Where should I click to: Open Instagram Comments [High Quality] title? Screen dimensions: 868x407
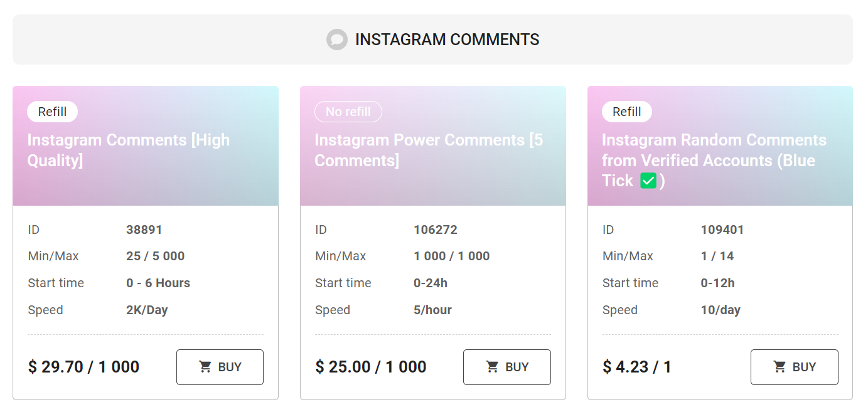click(x=129, y=150)
